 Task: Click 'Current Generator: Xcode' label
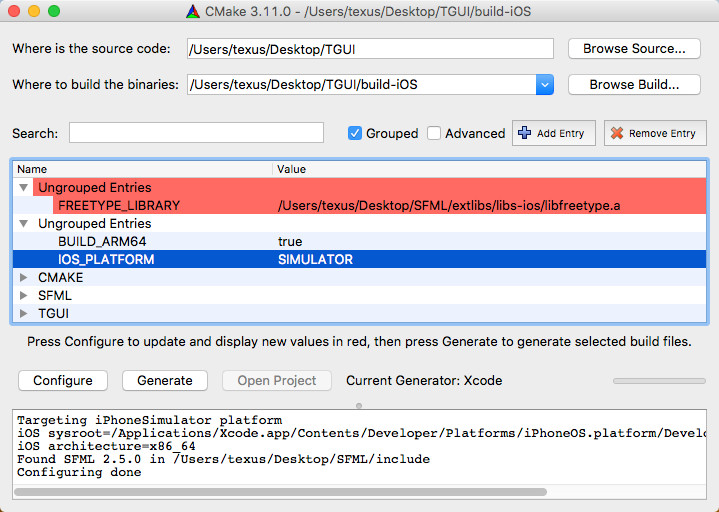[x=424, y=380]
